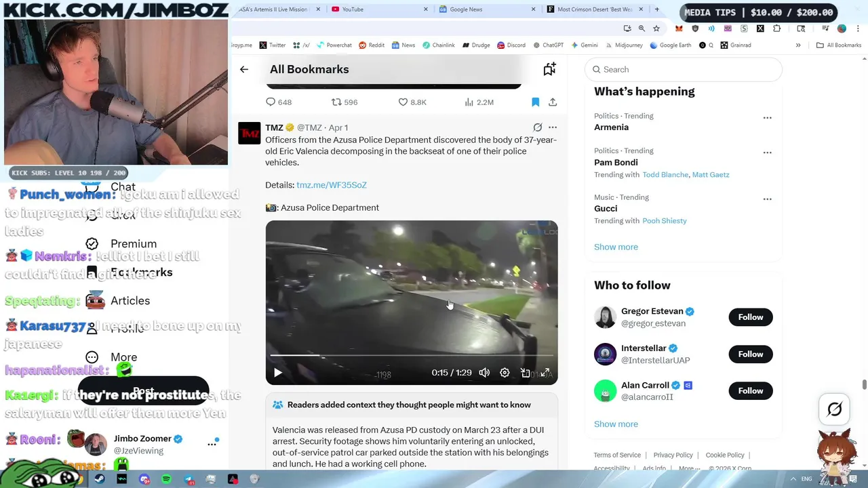Viewport: 868px width, 488px height.
Task: Follow Gregor Estevan
Action: click(x=751, y=317)
